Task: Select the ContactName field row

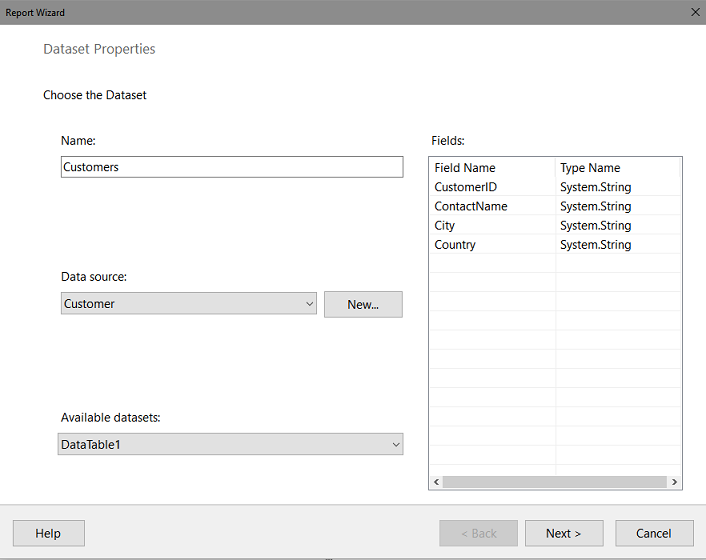Action: (x=555, y=206)
